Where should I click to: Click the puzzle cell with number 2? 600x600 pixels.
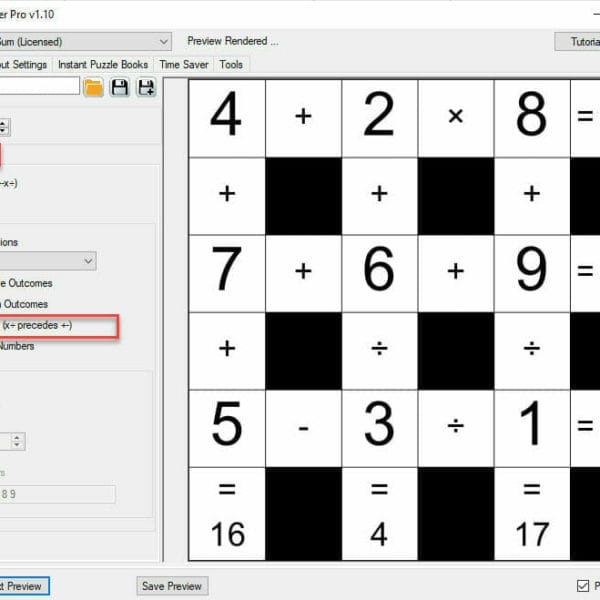click(380, 118)
